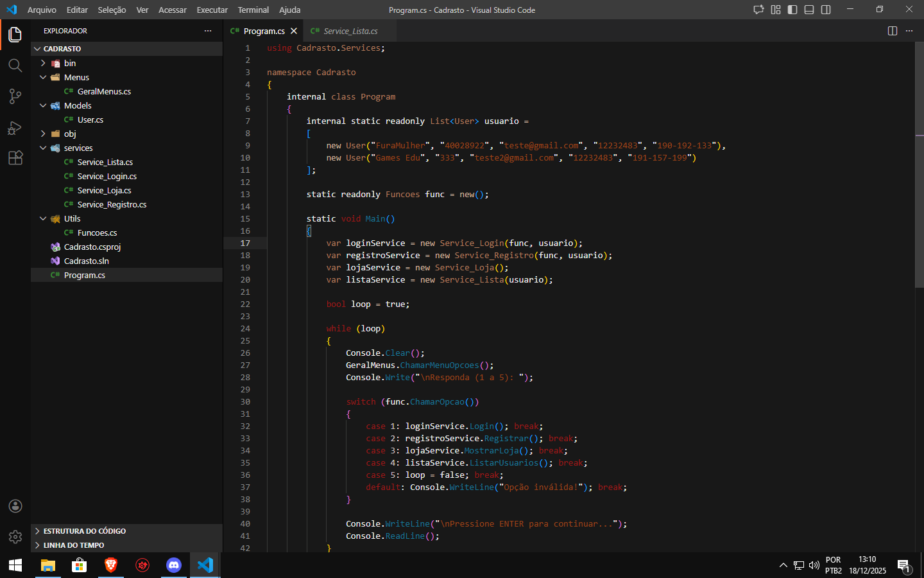Click line number 17 in gutter
Viewport: 924px width, 578px height.
[245, 243]
